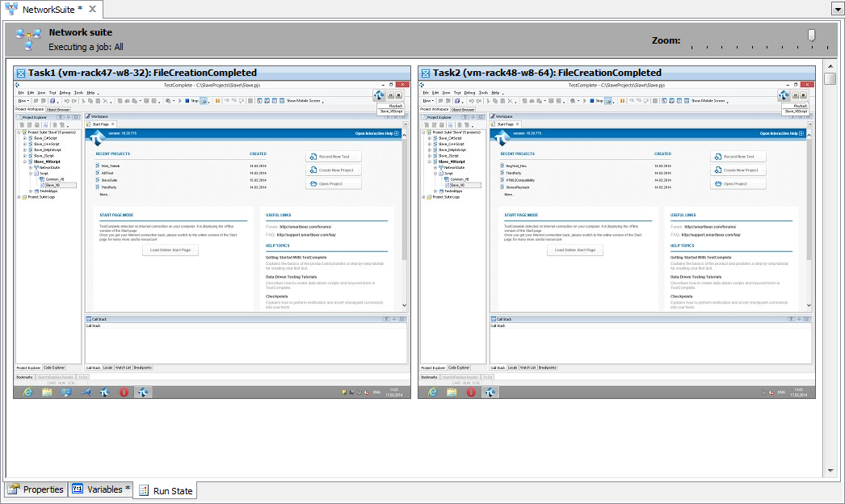
Task: In Task1 screen, click Record New Test button
Action: pos(334,157)
